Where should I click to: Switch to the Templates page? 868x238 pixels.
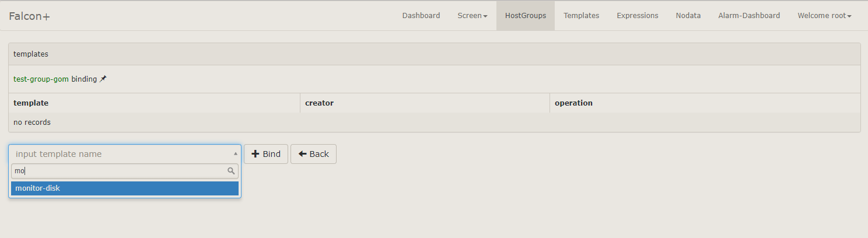coord(581,16)
